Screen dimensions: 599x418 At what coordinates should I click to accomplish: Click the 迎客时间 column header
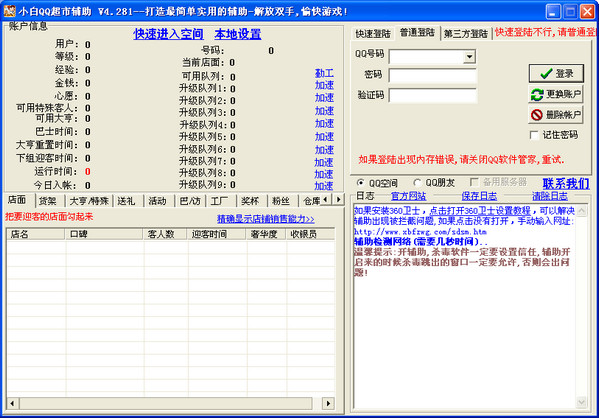click(217, 234)
